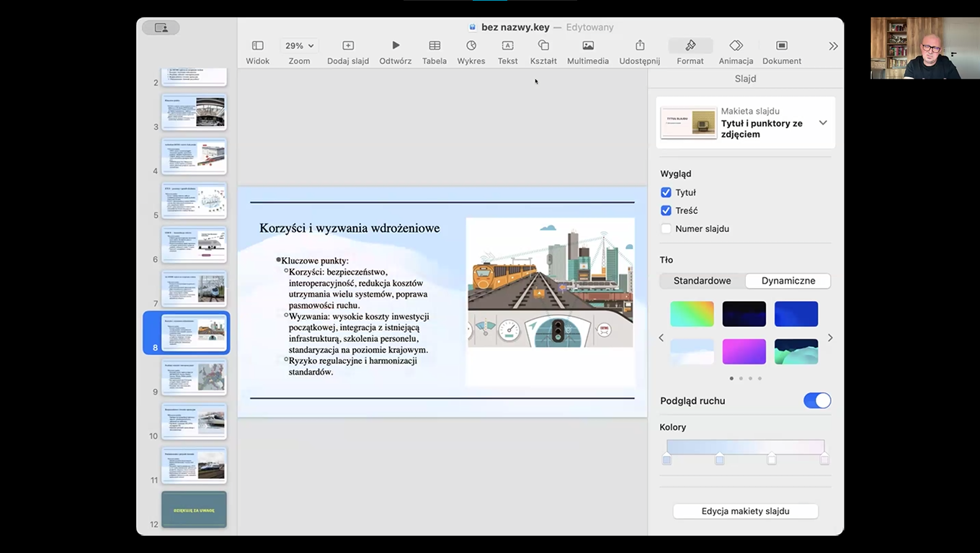Viewport: 980px width, 553px height.
Task: Add a text box via Tekst
Action: [x=507, y=45]
